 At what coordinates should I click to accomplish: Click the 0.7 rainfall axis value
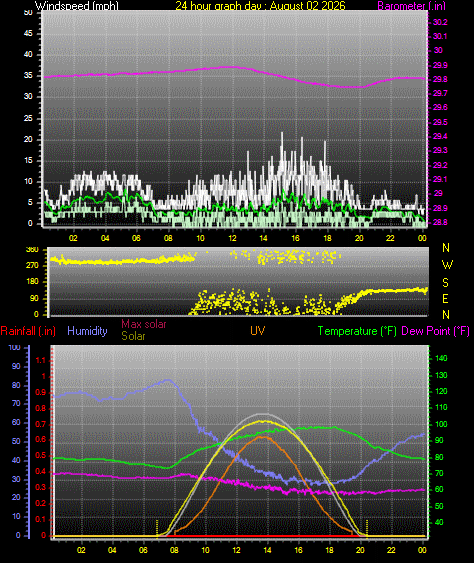41,424
